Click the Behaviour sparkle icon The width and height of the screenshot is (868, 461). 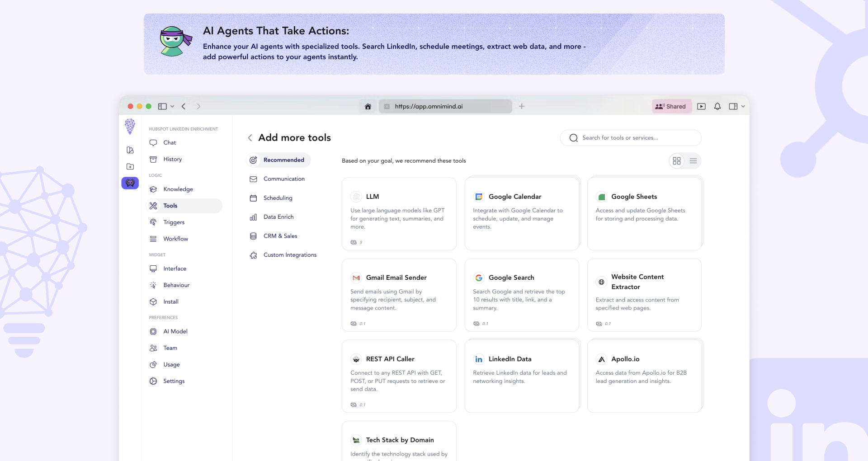click(153, 285)
